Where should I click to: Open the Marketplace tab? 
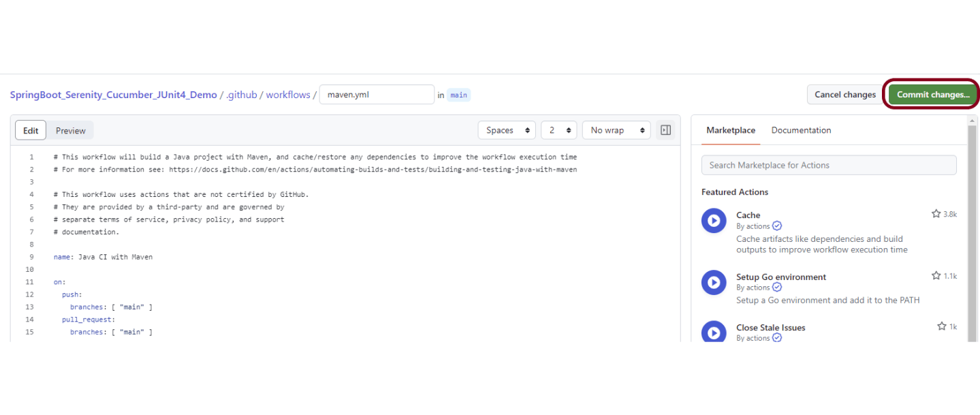click(x=731, y=130)
